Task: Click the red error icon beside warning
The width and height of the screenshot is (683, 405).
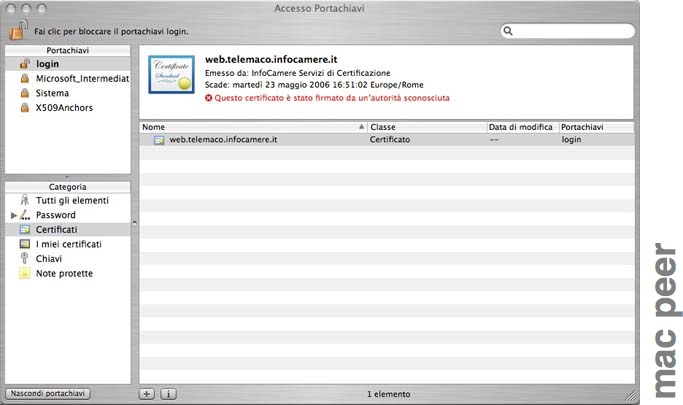Action: click(x=209, y=98)
